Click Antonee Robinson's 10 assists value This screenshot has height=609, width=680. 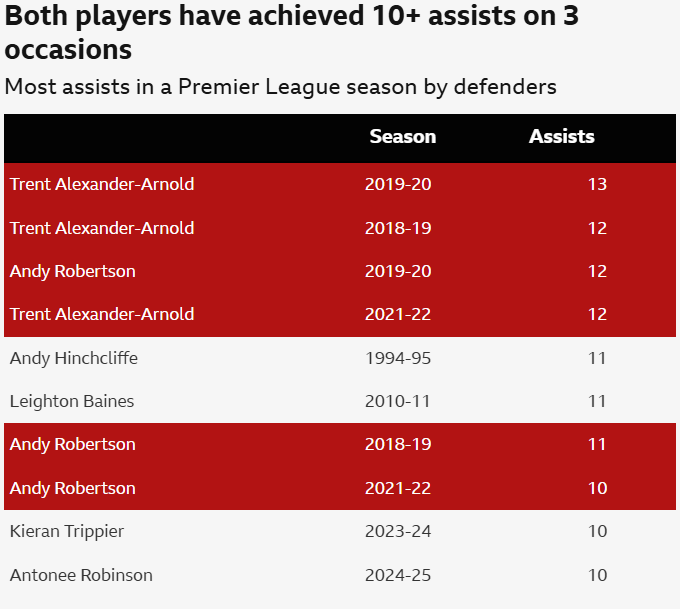597,575
